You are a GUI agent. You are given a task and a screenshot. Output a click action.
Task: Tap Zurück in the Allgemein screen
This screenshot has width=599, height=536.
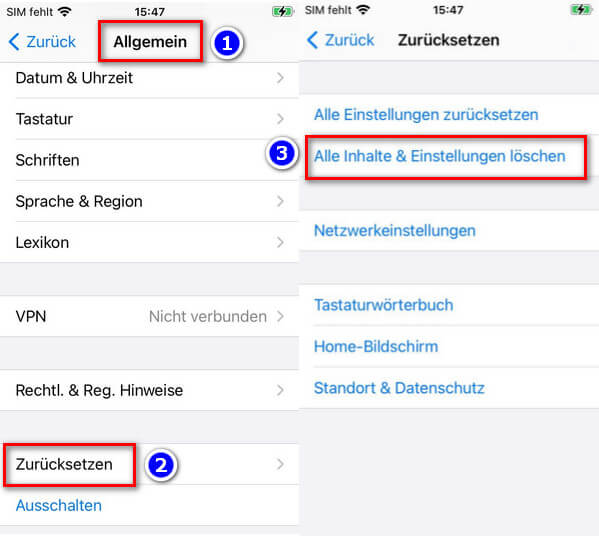42,42
